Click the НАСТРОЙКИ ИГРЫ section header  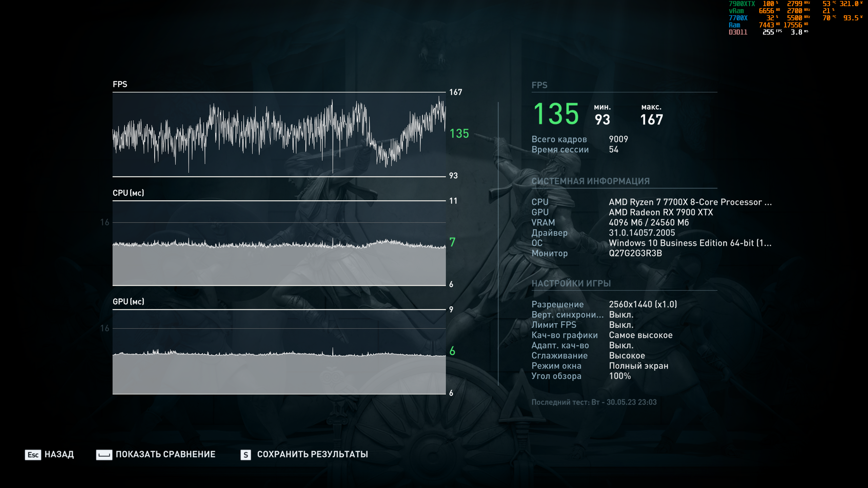click(x=571, y=283)
